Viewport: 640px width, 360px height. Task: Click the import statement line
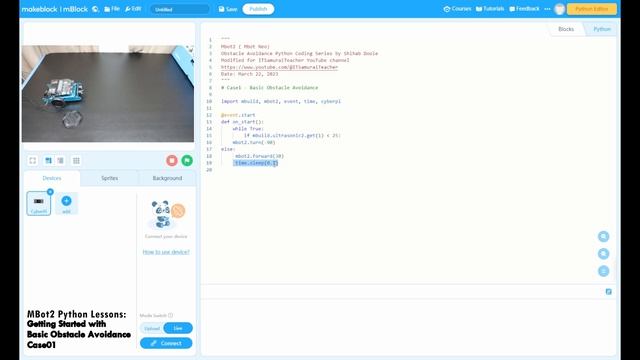tap(281, 101)
